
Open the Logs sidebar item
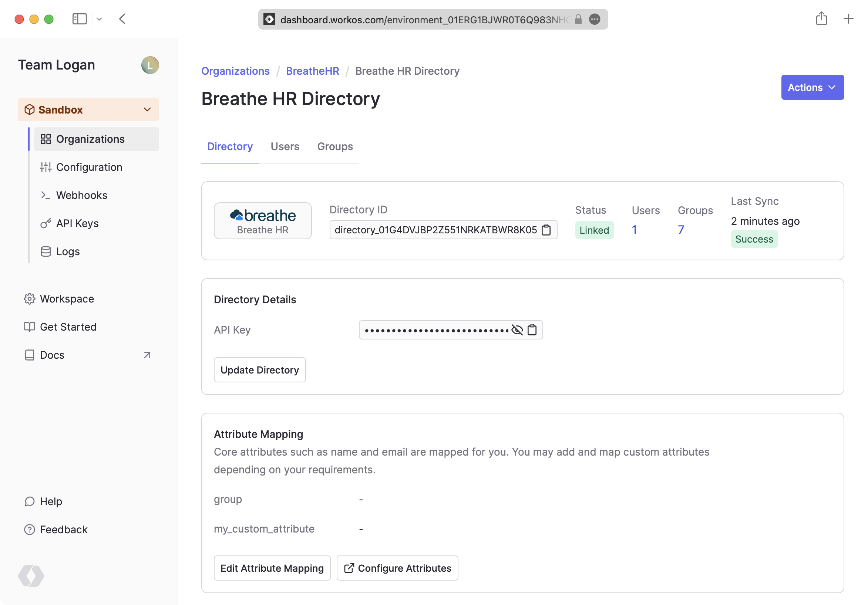(68, 251)
